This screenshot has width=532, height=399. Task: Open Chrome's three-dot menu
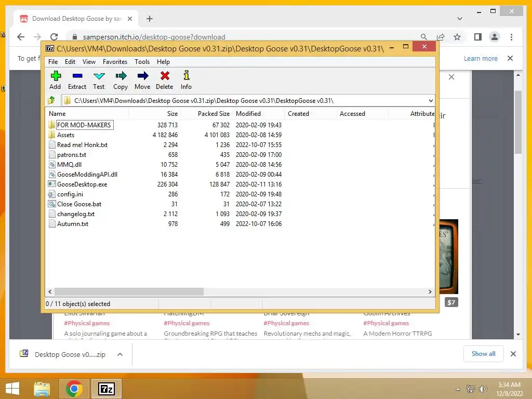click(512, 37)
